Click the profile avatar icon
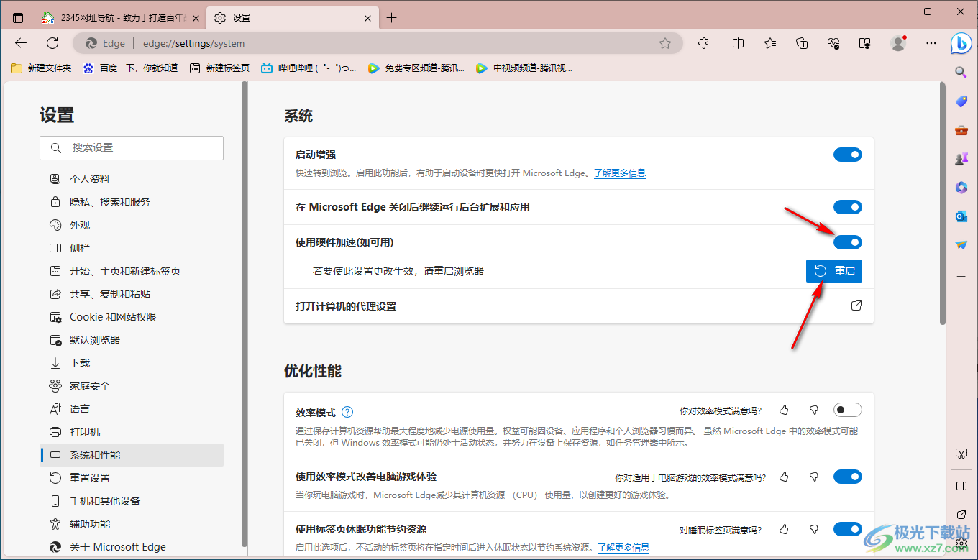 pos(898,43)
